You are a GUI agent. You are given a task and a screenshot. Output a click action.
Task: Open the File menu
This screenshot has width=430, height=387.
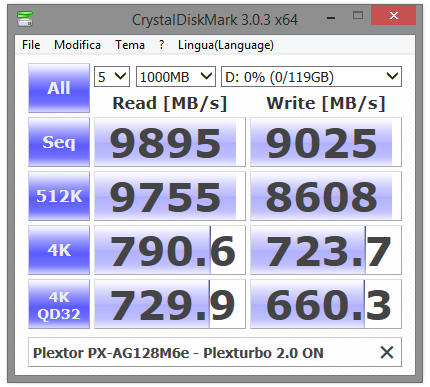point(31,45)
